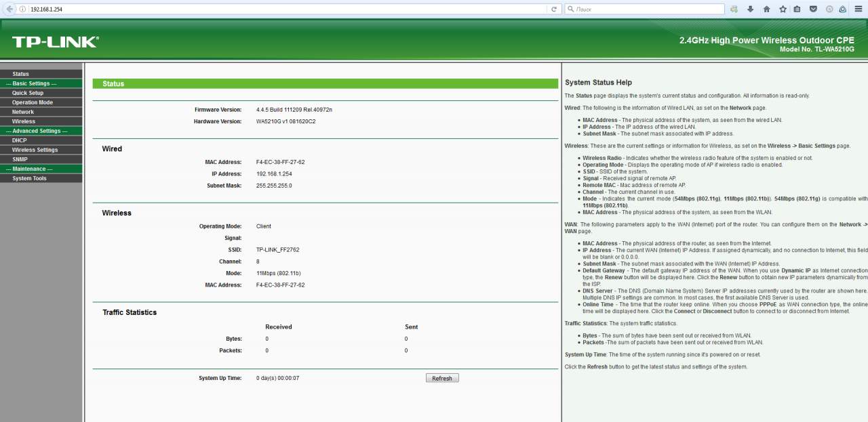Click the magnifier icon in search box

point(571,9)
